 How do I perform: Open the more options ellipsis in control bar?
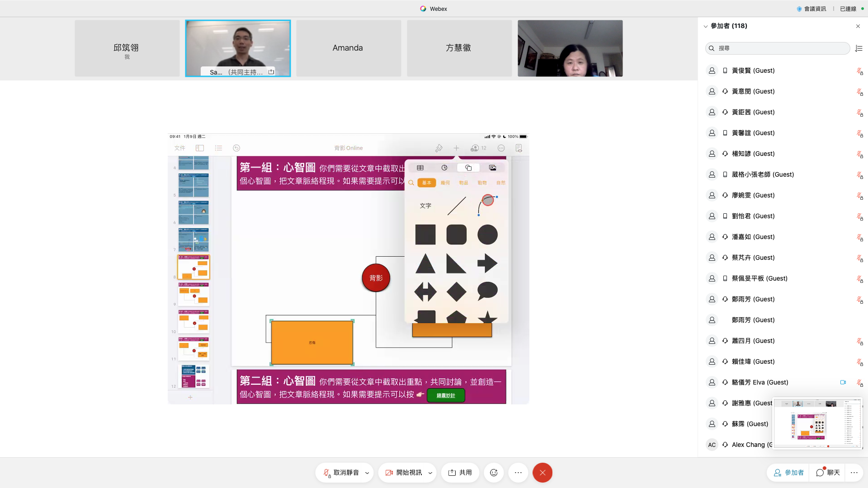tap(518, 473)
